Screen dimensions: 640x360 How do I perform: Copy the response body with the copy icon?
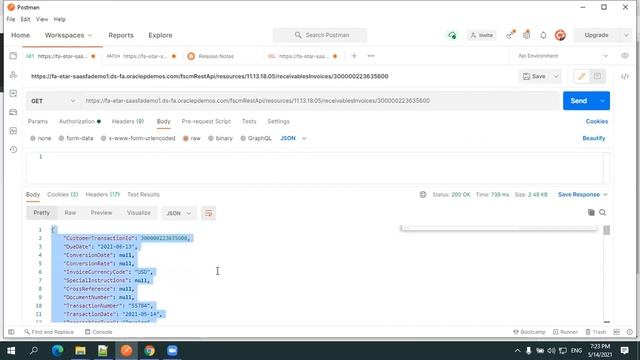(591, 212)
